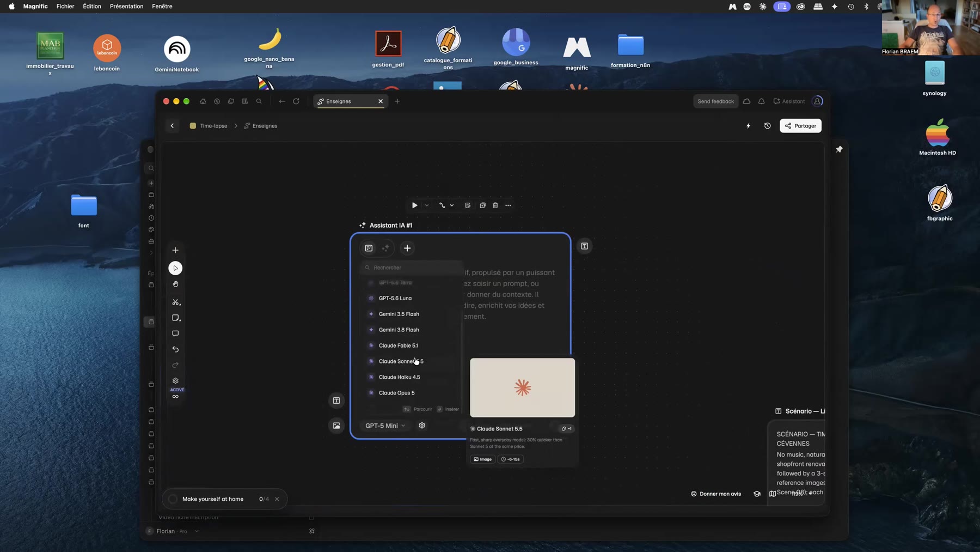Delete the node with the trash icon
The image size is (980, 552).
(x=495, y=205)
